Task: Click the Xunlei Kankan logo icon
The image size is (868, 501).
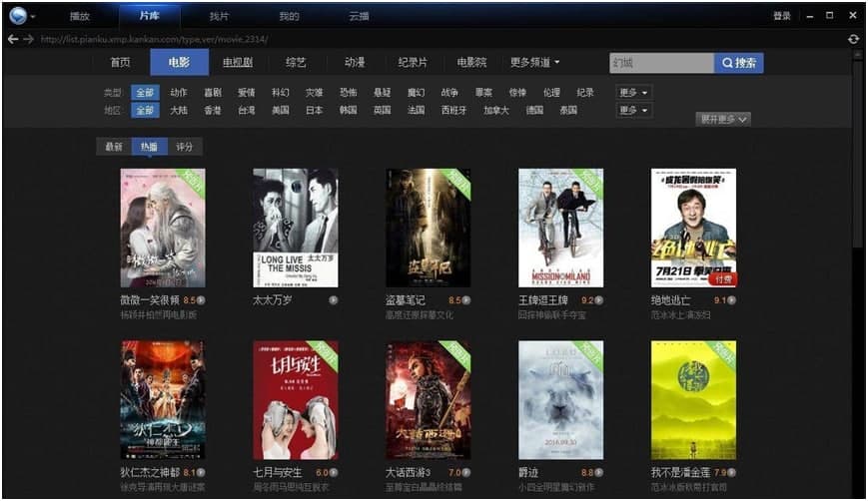Action: (18, 16)
